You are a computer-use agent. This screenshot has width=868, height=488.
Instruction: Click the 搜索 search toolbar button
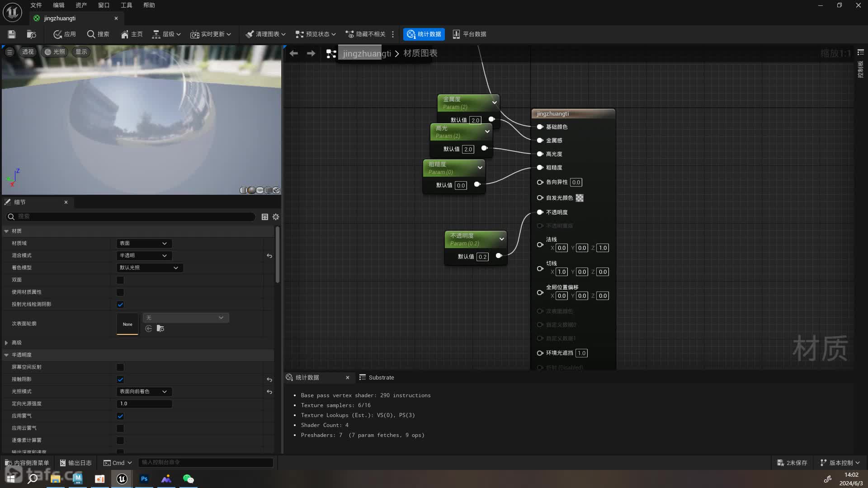point(98,34)
